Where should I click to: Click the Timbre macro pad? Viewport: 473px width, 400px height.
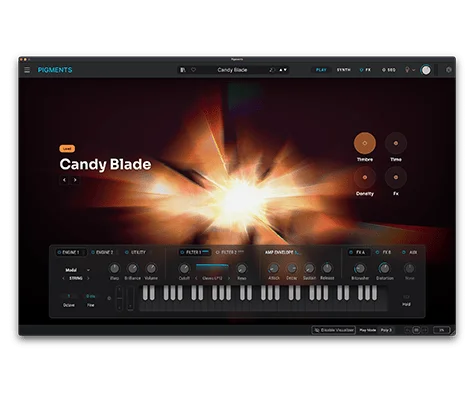[x=365, y=143]
